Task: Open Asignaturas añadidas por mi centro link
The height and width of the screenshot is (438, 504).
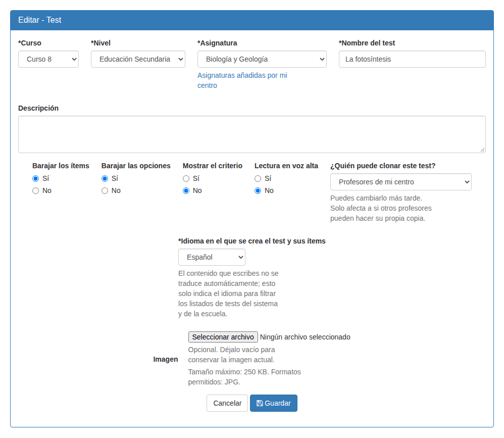Action: (x=242, y=80)
